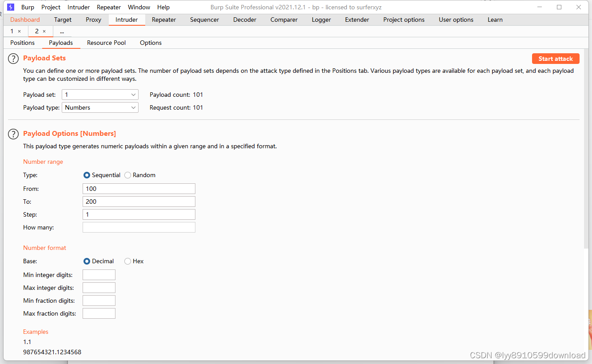
Task: Click the Max fraction digits field
Action: click(99, 313)
